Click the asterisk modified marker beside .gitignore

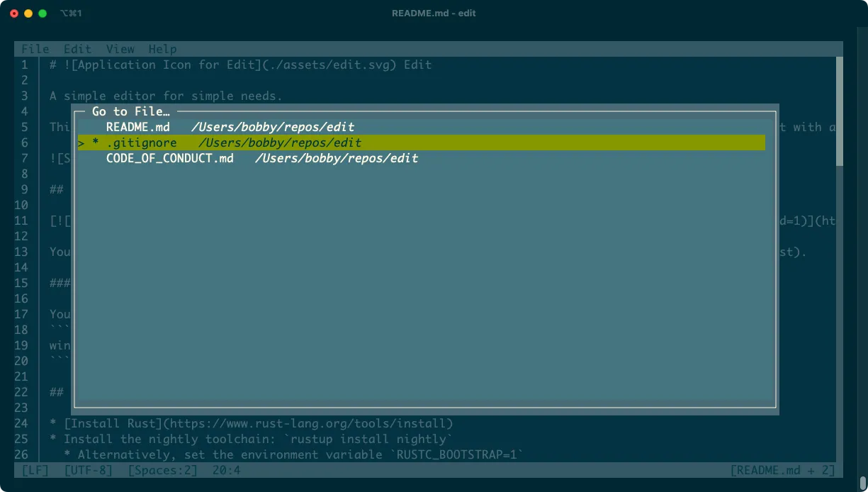(x=96, y=143)
